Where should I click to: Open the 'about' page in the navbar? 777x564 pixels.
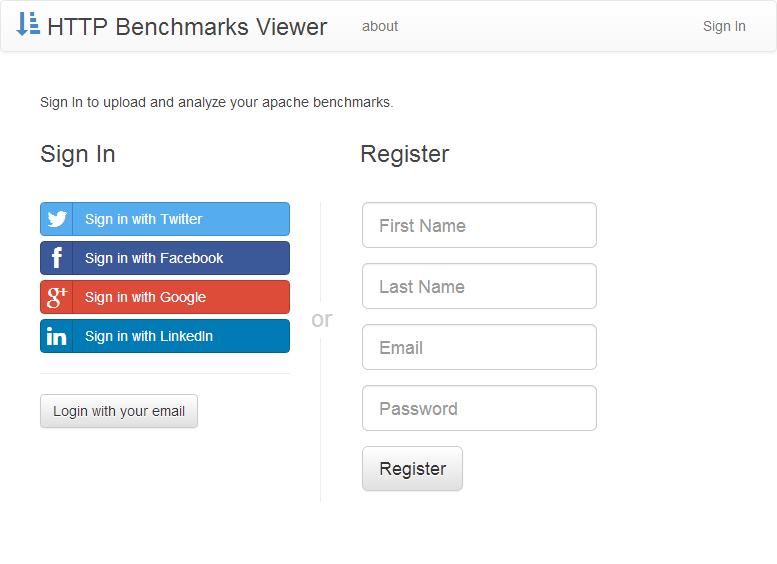tap(380, 26)
